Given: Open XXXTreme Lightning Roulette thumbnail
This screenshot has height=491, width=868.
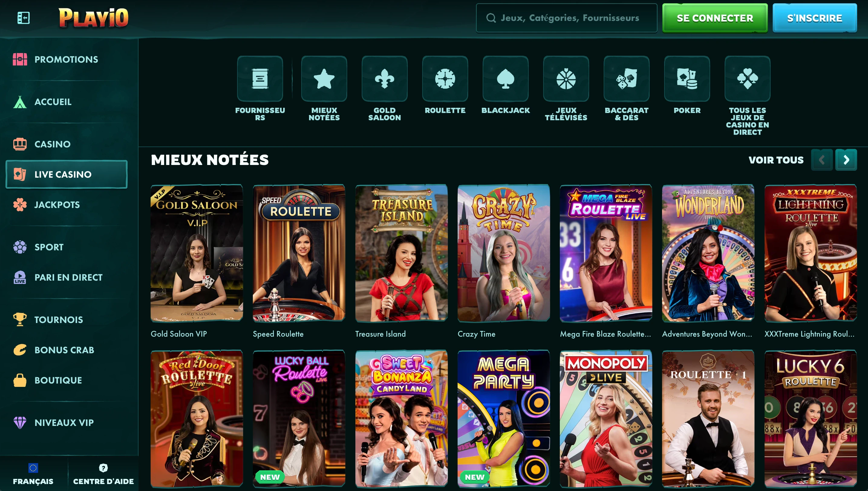Looking at the screenshot, I should 810,253.
